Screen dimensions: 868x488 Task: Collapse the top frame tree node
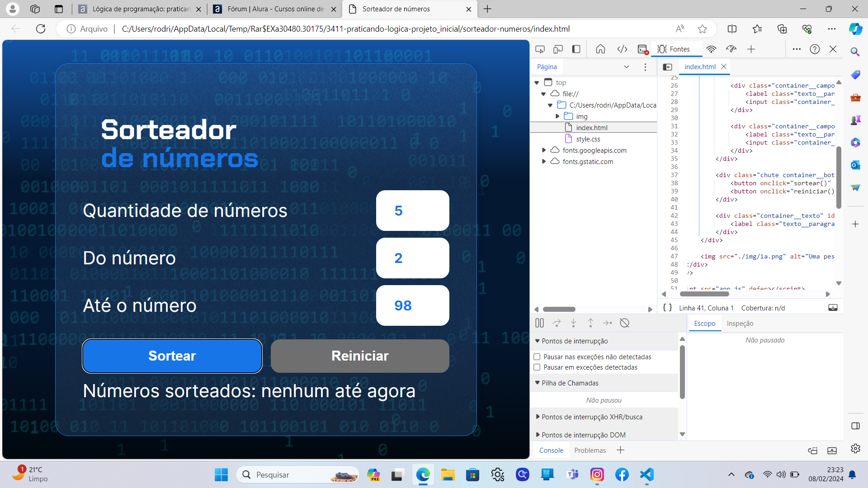pyautogui.click(x=537, y=83)
